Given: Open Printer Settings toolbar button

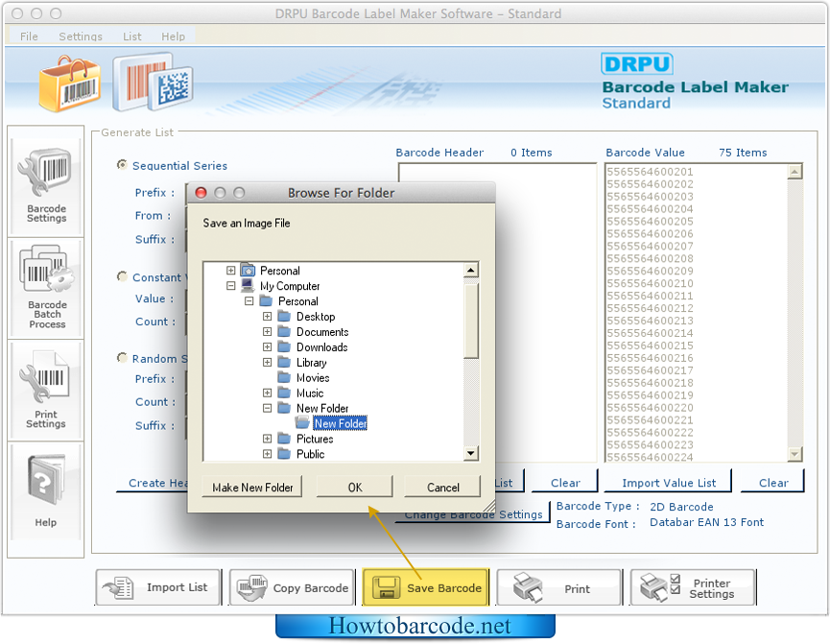Looking at the screenshot, I should pyautogui.click(x=693, y=587).
